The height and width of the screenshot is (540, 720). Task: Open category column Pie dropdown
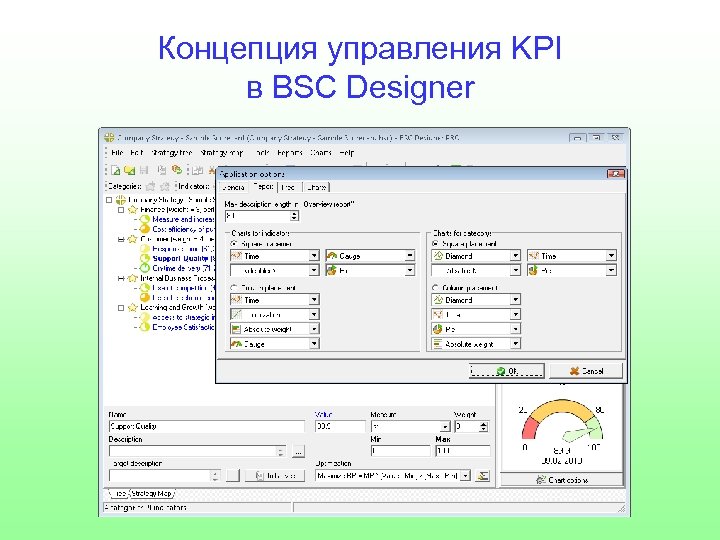[x=515, y=329]
